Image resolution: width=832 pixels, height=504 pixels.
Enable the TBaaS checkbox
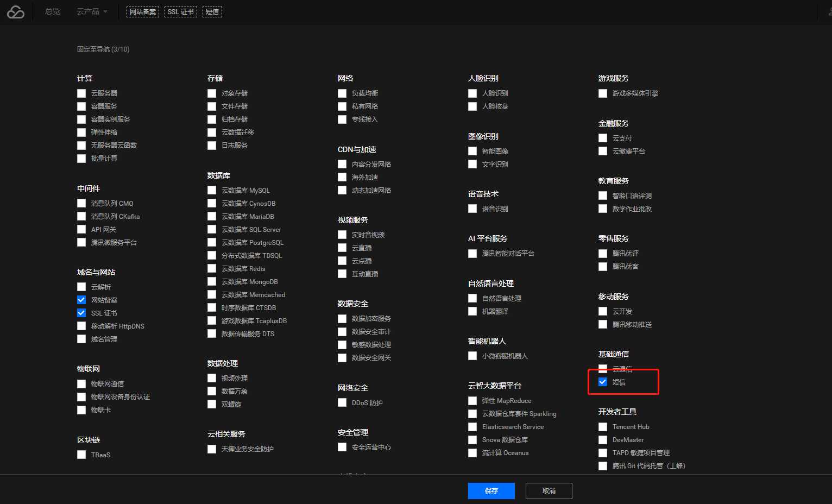pyautogui.click(x=81, y=455)
